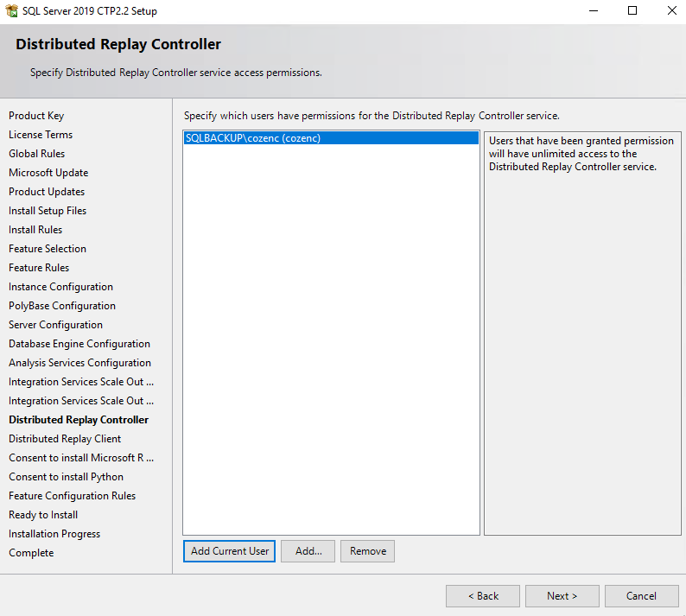
Task: Click Instance Configuration step
Action: [60, 287]
